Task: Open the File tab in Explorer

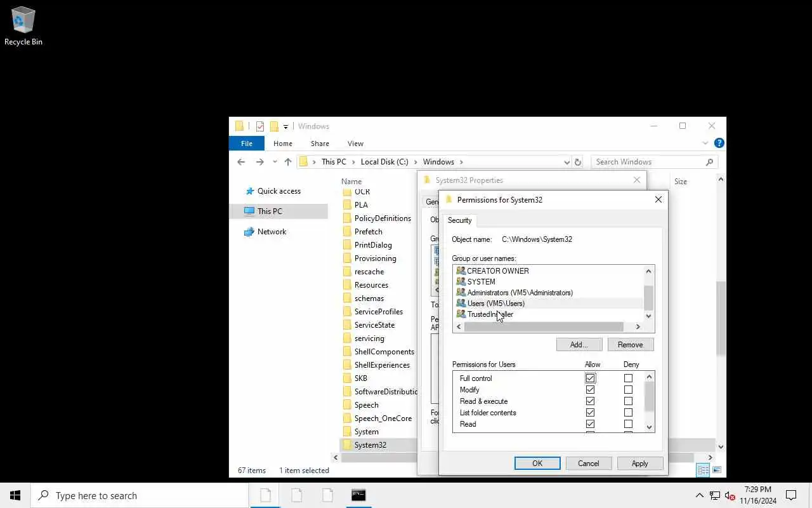Action: 247,144
